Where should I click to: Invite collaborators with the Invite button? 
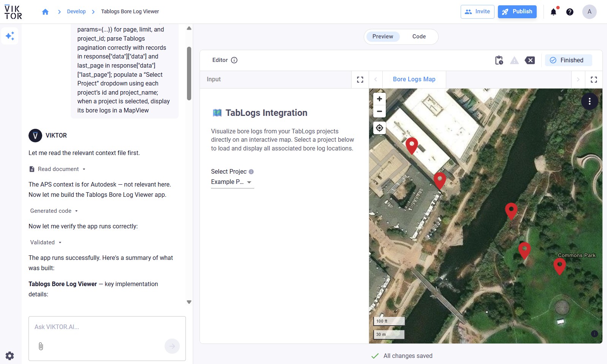(x=477, y=12)
